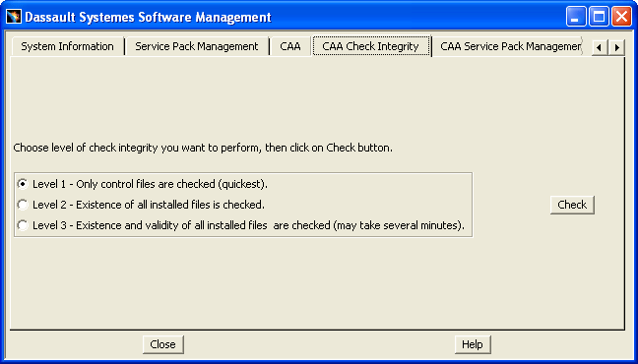Open the Service Pack Management tab

[197, 46]
